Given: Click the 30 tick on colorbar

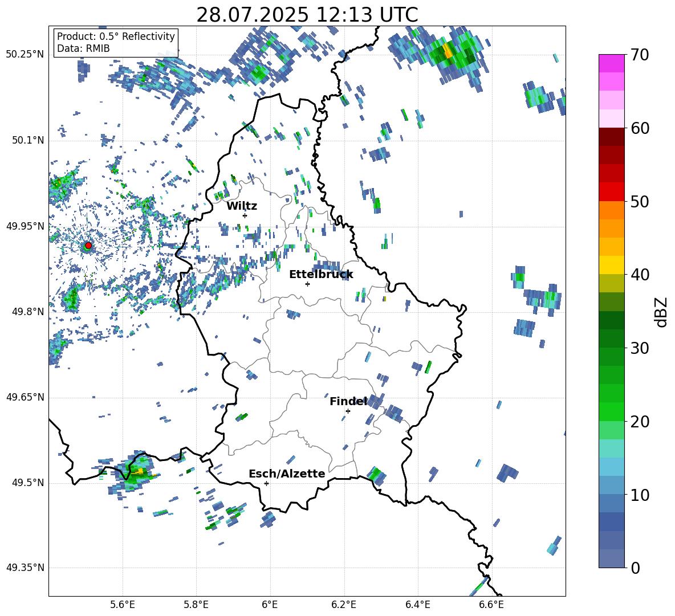Looking at the screenshot, I should [x=640, y=348].
